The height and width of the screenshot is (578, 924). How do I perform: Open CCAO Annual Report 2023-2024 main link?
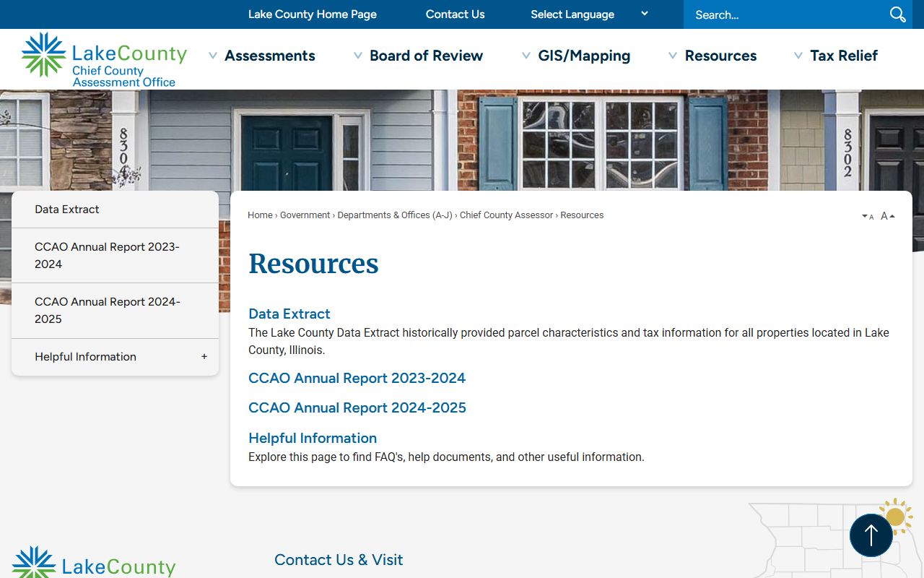click(x=357, y=379)
